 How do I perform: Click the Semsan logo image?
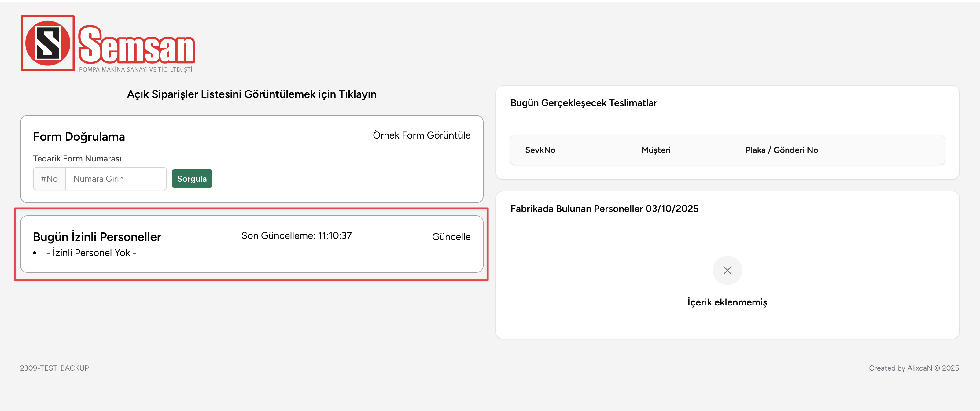(108, 44)
